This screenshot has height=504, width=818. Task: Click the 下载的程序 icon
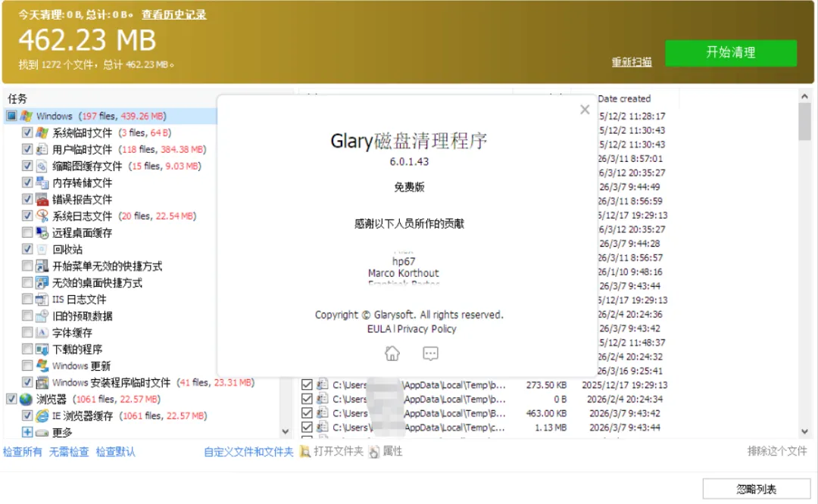pos(42,349)
